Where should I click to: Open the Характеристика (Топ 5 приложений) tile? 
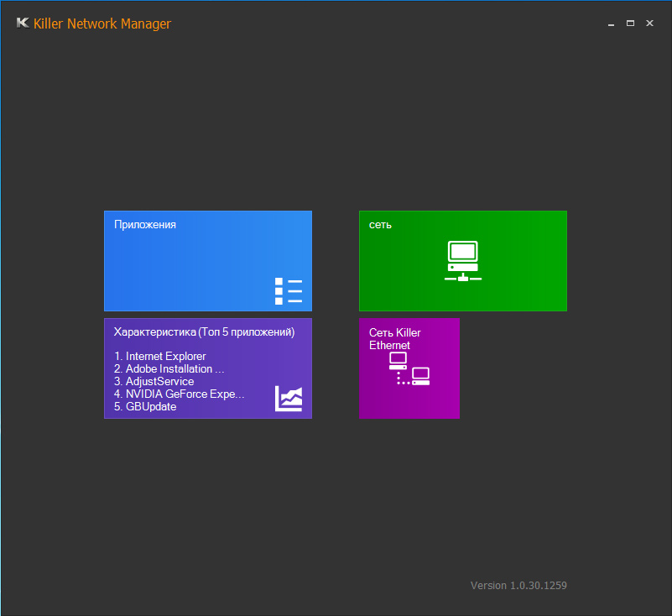(208, 368)
